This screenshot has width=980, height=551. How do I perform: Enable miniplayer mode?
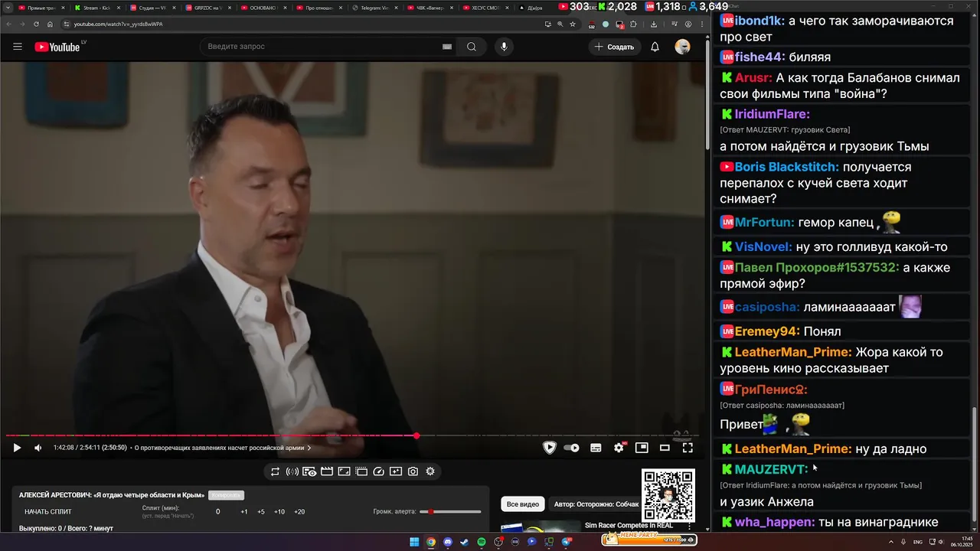click(x=642, y=448)
